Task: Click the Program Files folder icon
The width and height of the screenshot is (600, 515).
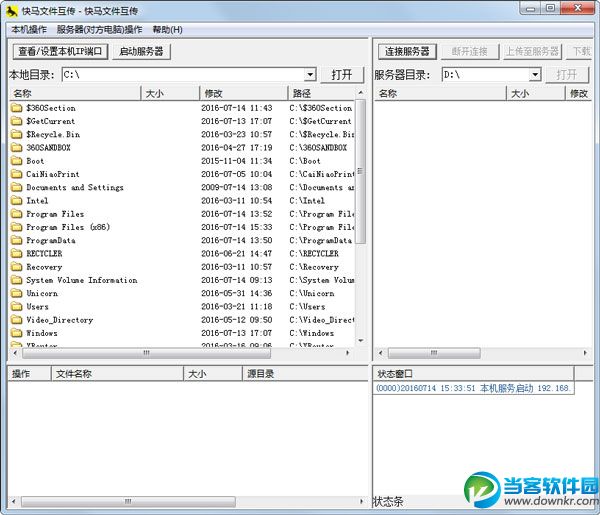Action: click(x=16, y=214)
